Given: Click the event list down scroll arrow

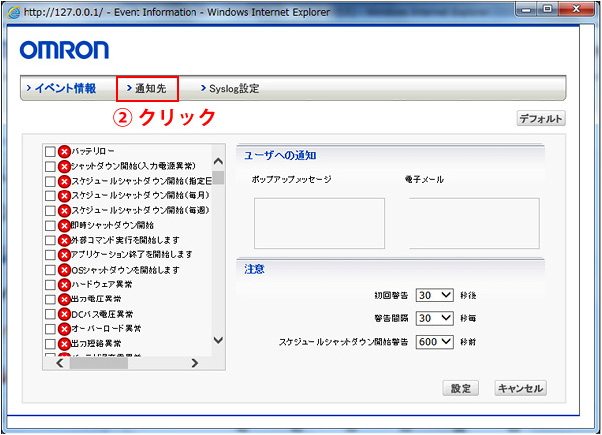Looking at the screenshot, I should pos(218,341).
